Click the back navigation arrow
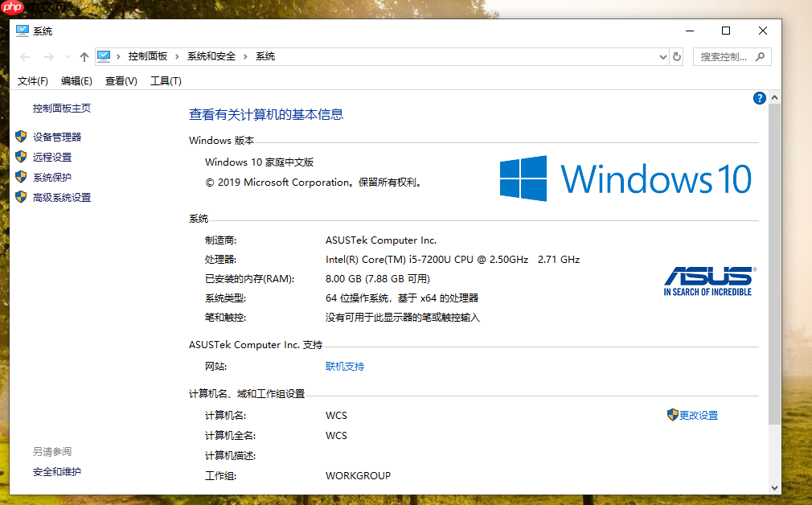Screen dimensions: 812x505 [25, 56]
